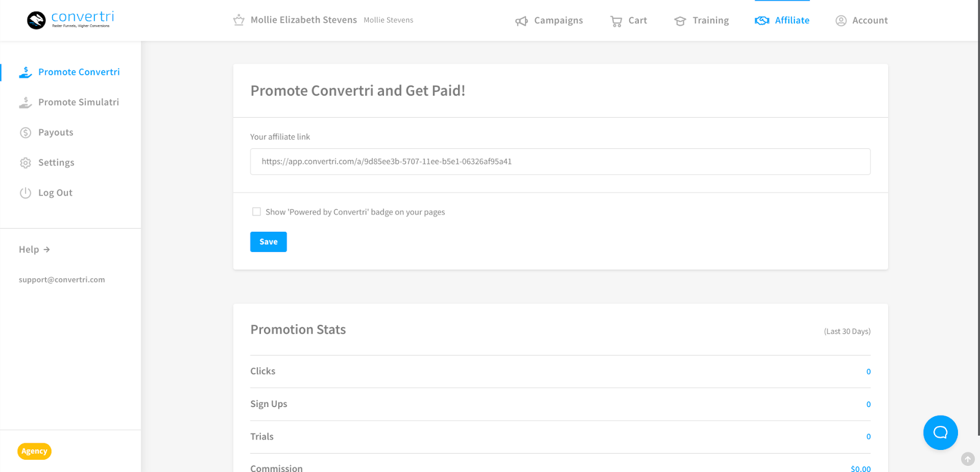Click the Commission $0.00 value
The width and height of the screenshot is (980, 472).
pos(861,468)
